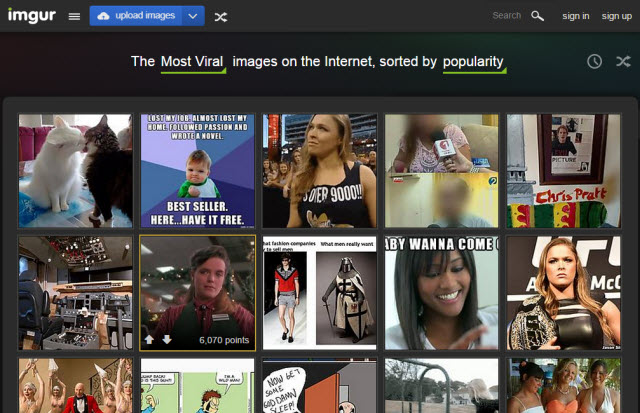Open the UFC champion belt thumbnail
Image resolution: width=640 pixels, height=413 pixels.
[564, 293]
